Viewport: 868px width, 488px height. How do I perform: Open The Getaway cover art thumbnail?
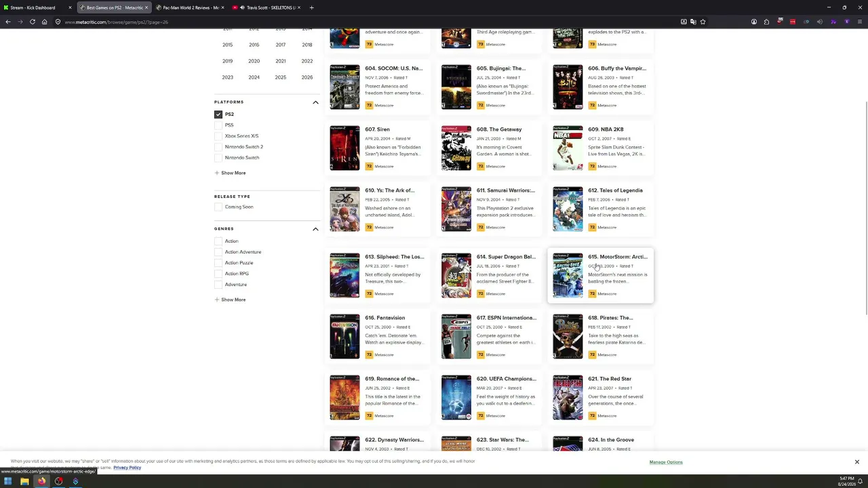click(x=456, y=148)
